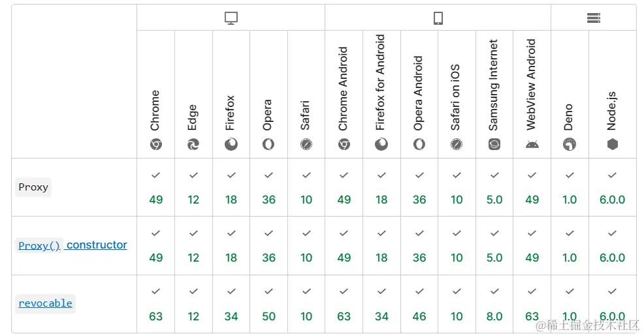
Task: Click the desktop Opera logo icon
Action: (x=268, y=144)
